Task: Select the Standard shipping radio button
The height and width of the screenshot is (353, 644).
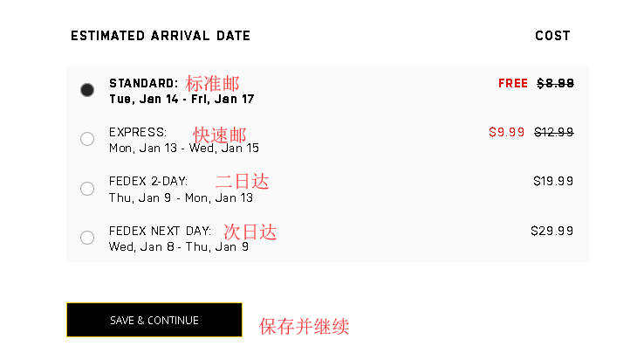Action: tap(87, 90)
